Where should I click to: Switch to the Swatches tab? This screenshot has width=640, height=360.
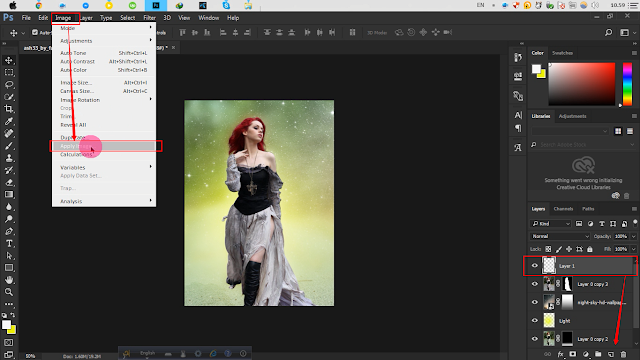[x=562, y=53]
